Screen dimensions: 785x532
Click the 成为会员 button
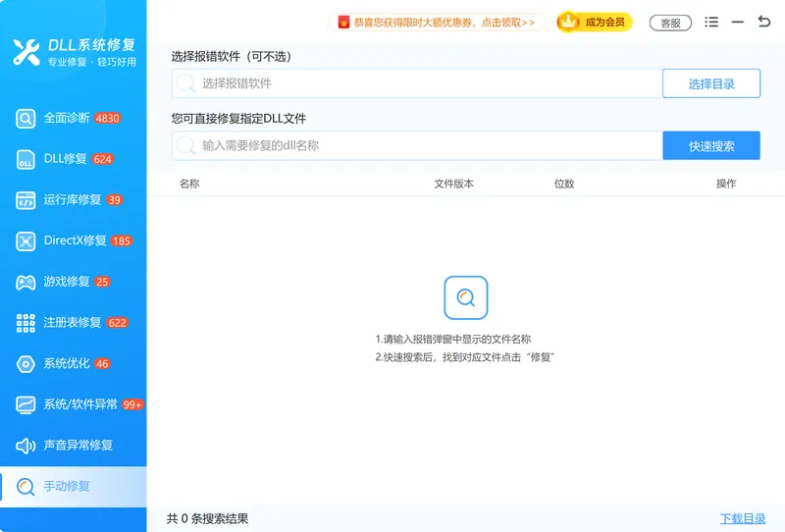595,22
